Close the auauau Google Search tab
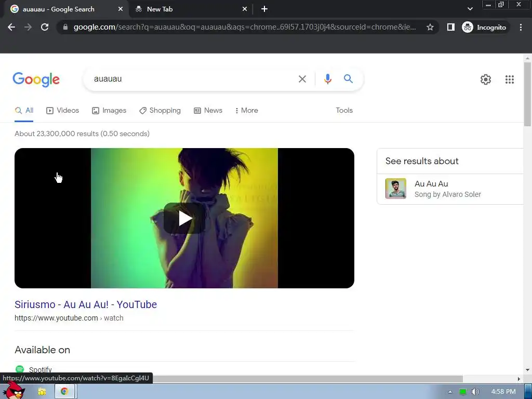The width and height of the screenshot is (532, 399). (x=121, y=9)
